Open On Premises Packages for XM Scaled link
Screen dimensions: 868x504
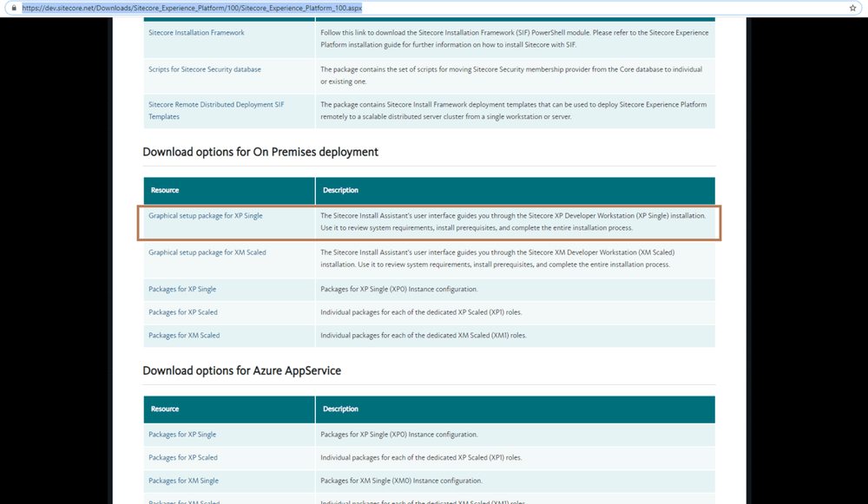pyautogui.click(x=184, y=335)
